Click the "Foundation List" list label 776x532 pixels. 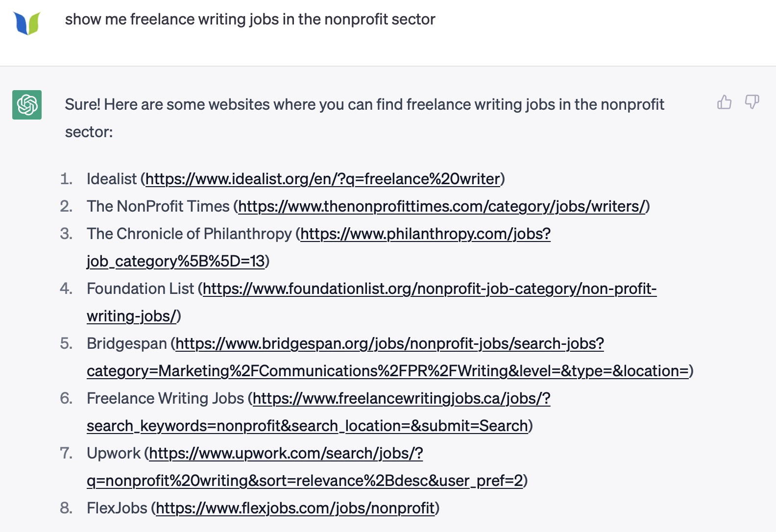click(x=140, y=289)
